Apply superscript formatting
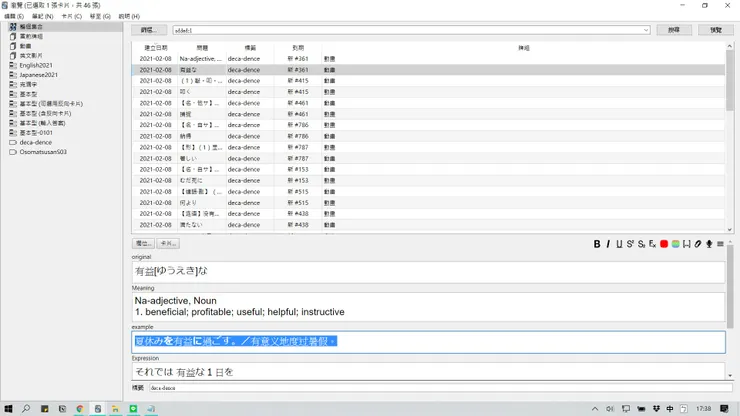Image resolution: width=740 pixels, height=416 pixels. click(630, 244)
